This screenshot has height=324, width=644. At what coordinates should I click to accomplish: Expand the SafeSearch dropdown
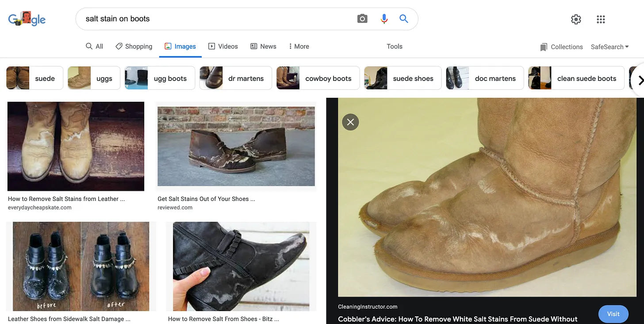coord(610,47)
